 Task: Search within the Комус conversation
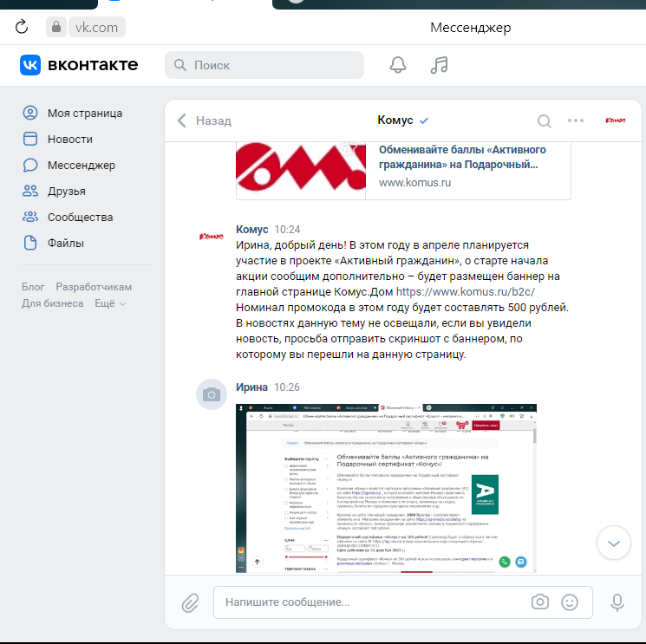[545, 121]
